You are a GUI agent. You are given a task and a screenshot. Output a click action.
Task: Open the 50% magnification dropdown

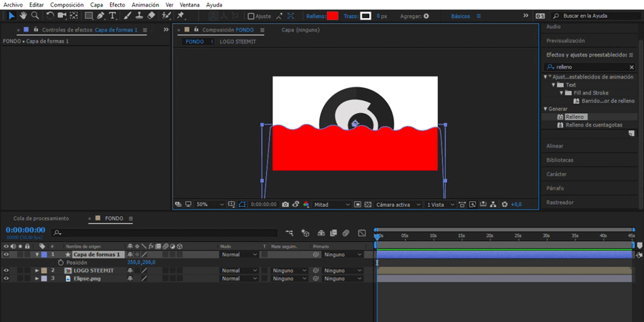[210, 205]
